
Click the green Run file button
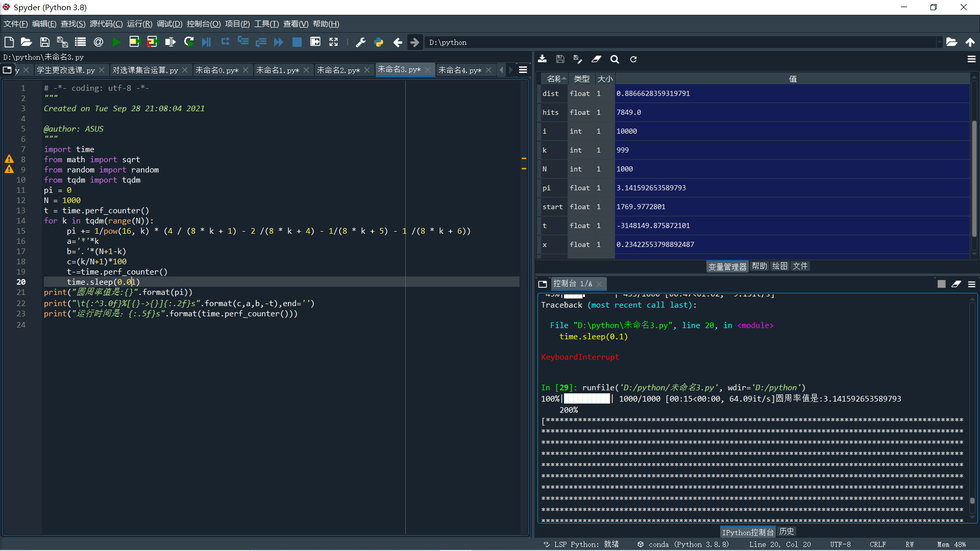point(116,42)
